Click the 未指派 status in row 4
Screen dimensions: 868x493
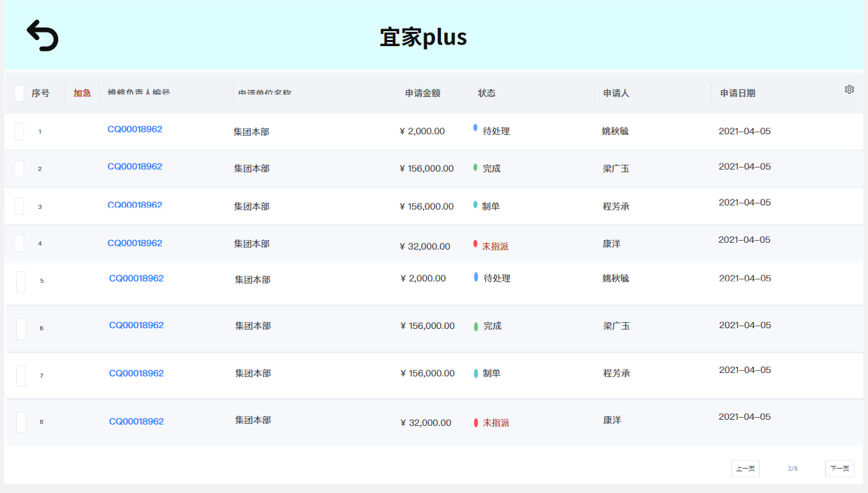pos(495,246)
